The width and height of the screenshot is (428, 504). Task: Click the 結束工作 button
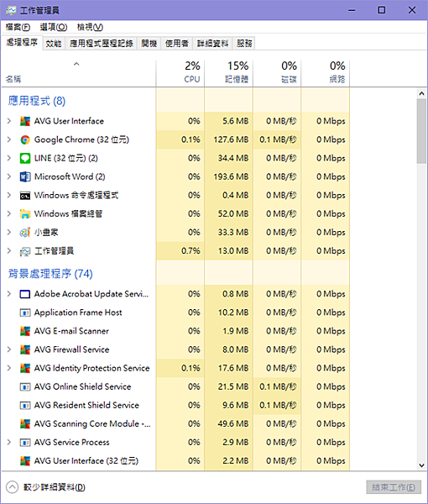pyautogui.click(x=394, y=487)
